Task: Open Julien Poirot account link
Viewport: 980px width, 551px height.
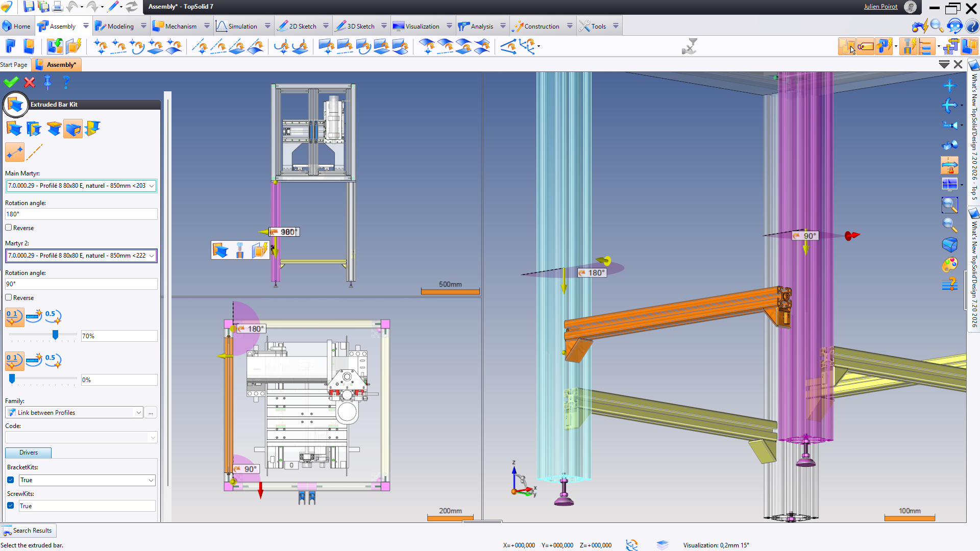Action: tap(880, 7)
